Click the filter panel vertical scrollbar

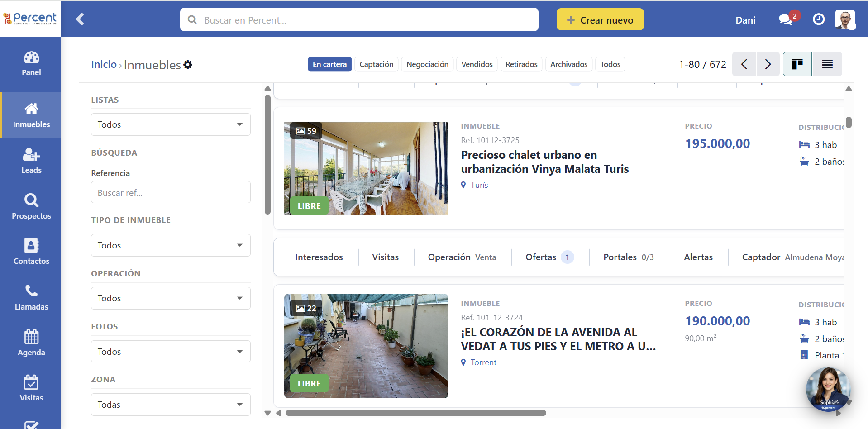(267, 154)
